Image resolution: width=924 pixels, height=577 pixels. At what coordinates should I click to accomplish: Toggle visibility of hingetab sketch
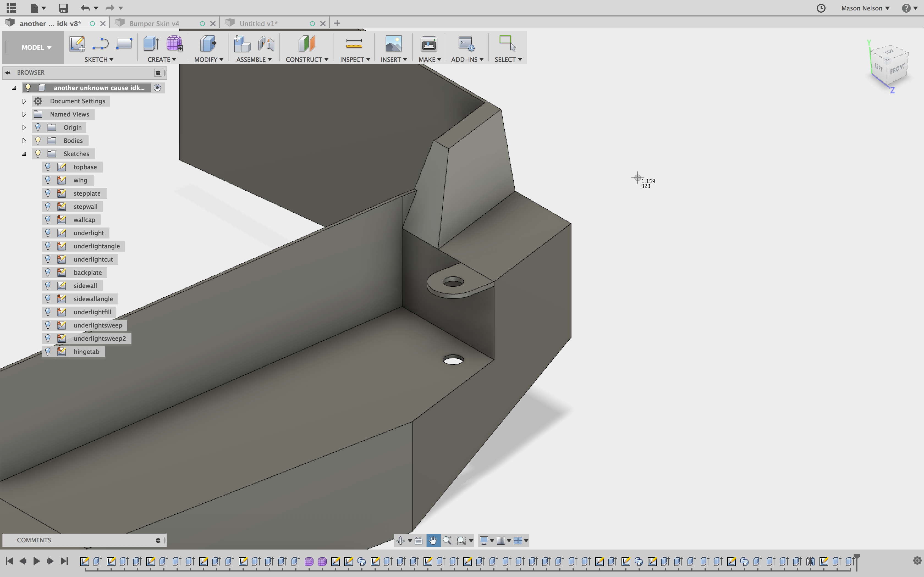pyautogui.click(x=48, y=351)
